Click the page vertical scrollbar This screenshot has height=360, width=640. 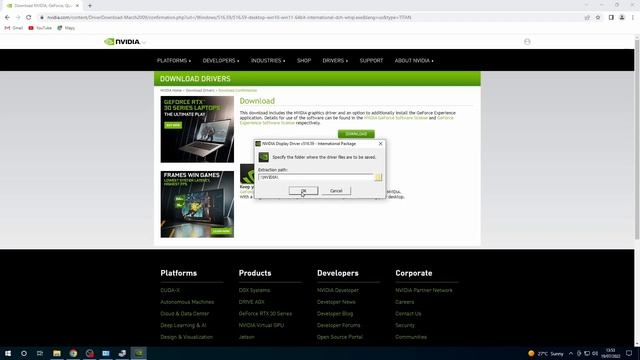(637, 139)
